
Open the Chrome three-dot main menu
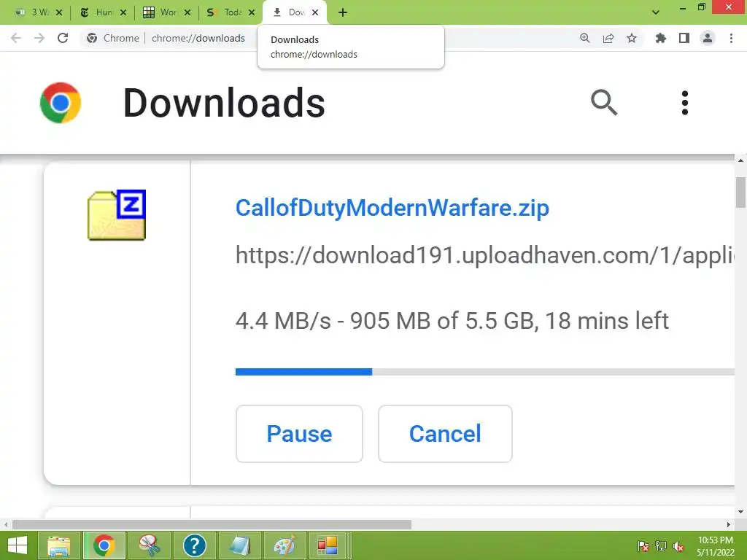pos(731,38)
